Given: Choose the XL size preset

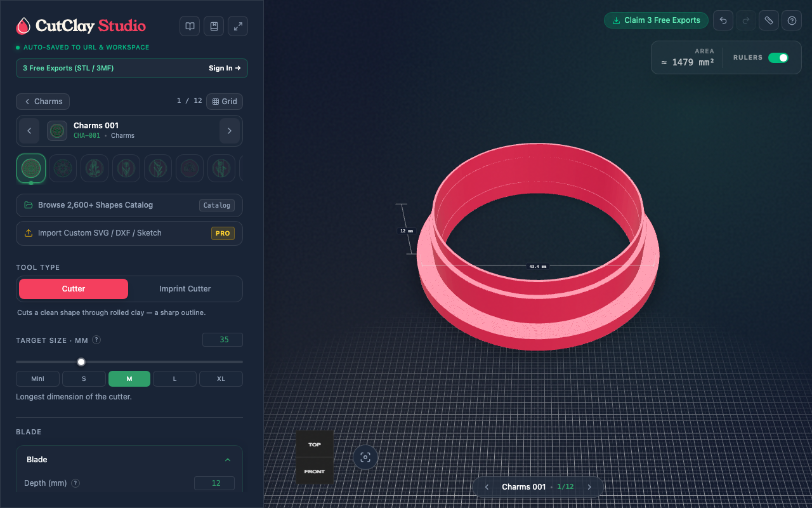Looking at the screenshot, I should tap(221, 379).
